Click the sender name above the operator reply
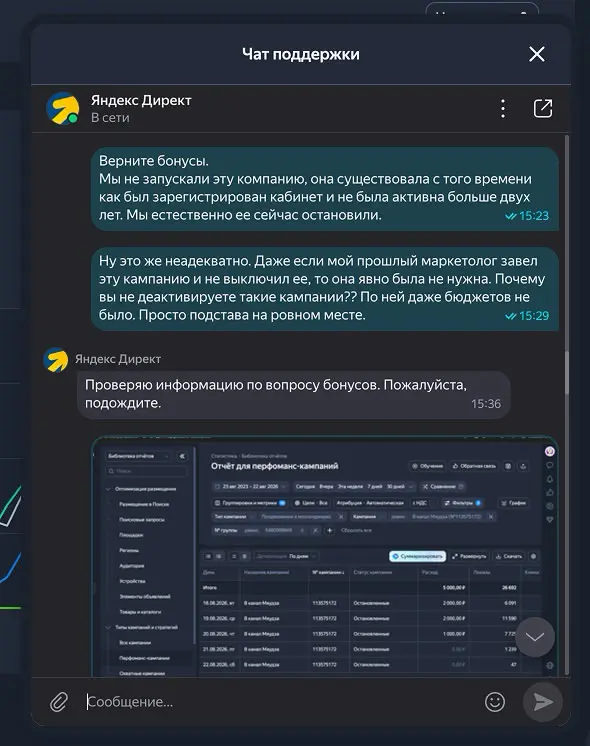The width and height of the screenshot is (590, 746). click(x=118, y=359)
